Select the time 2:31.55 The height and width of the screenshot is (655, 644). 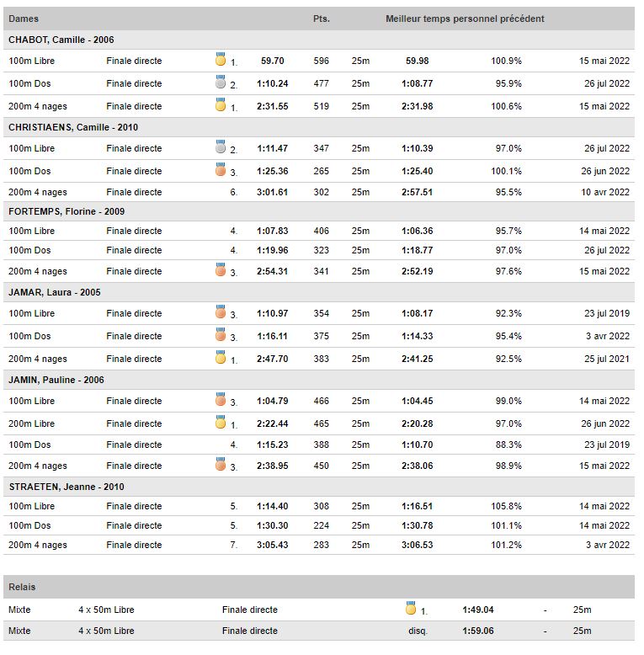pyautogui.click(x=272, y=107)
